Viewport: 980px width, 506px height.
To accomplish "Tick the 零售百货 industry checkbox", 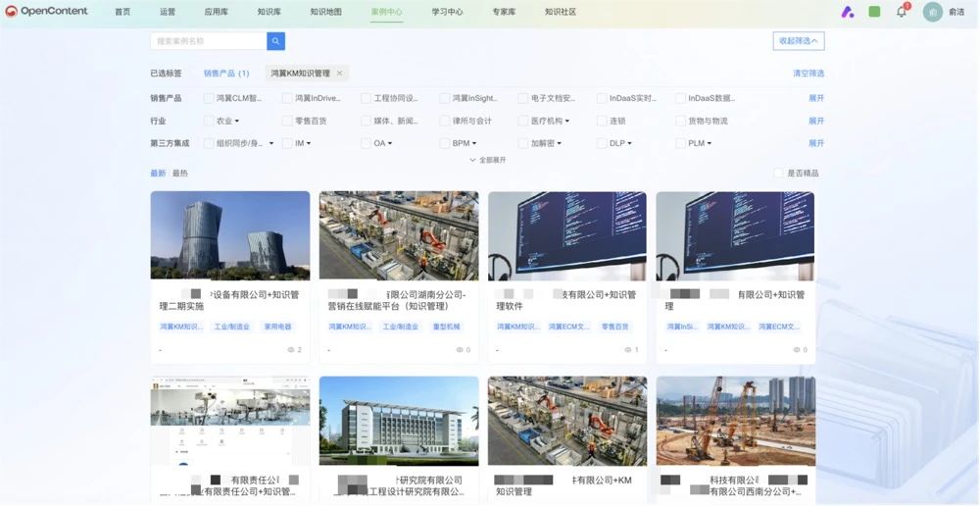I will tap(287, 121).
